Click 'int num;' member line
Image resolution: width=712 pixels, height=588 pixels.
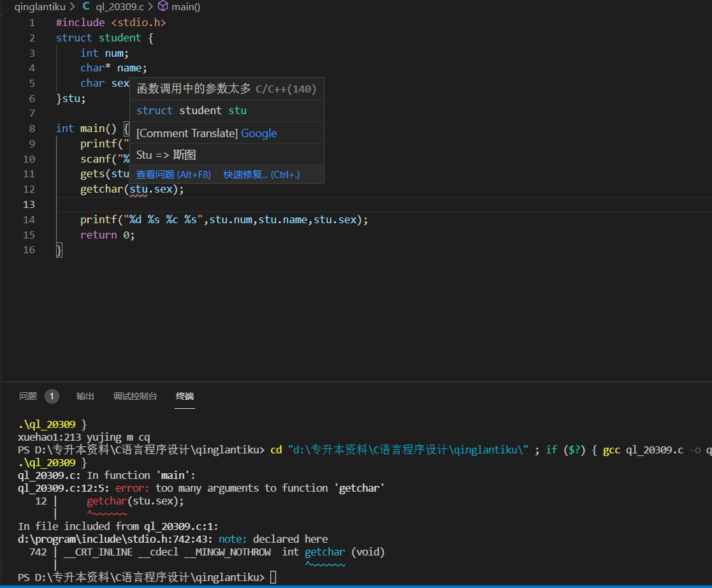coord(105,53)
